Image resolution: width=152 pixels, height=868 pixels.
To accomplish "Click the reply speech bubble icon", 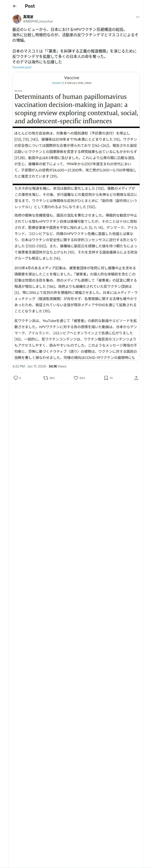I will (x=16, y=378).
